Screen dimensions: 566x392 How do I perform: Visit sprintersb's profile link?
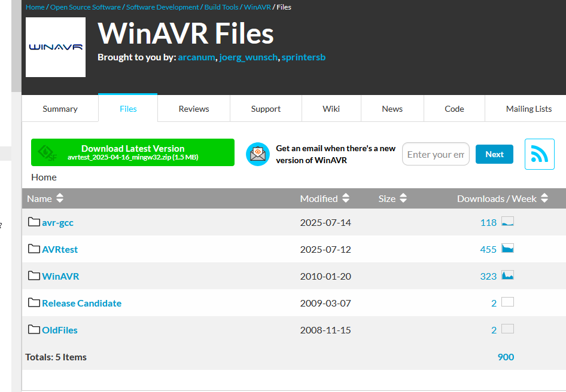pos(303,57)
